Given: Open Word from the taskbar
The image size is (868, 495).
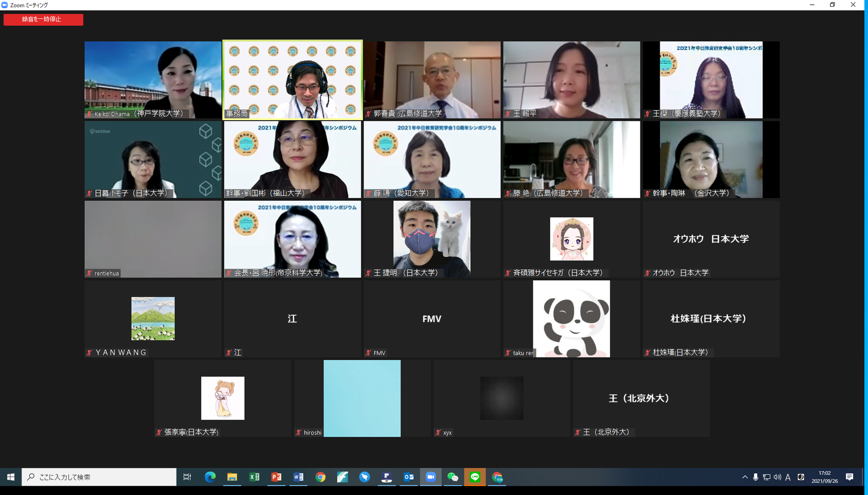Looking at the screenshot, I should (299, 477).
